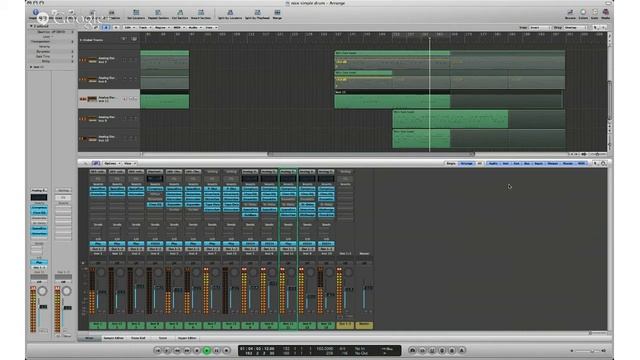Image resolution: width=640 pixels, height=360 pixels.
Task: Toggle the Master channel filter in the mixer
Action: click(x=567, y=163)
